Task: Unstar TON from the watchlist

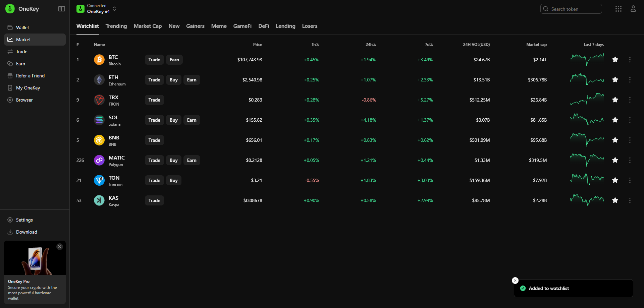Action: [x=615, y=180]
